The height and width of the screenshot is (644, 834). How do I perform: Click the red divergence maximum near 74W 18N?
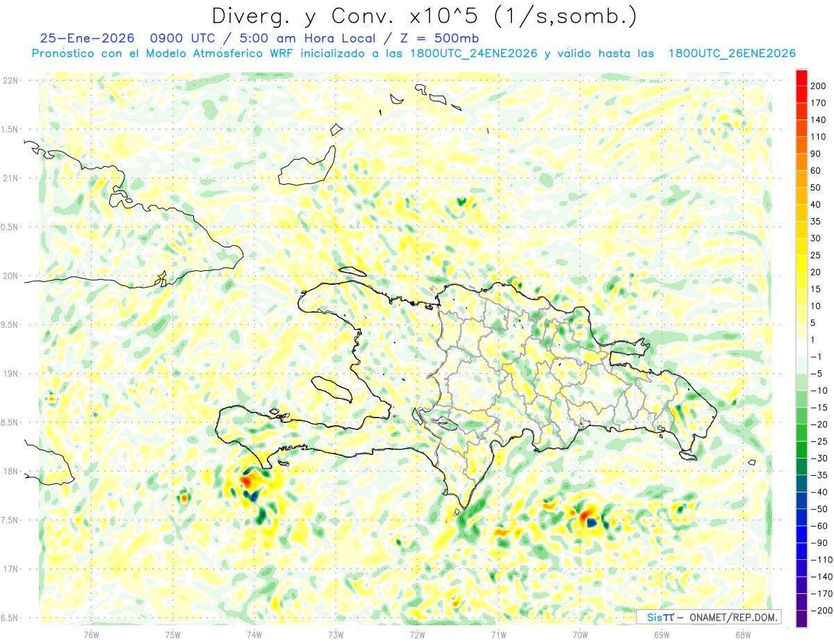(x=247, y=480)
